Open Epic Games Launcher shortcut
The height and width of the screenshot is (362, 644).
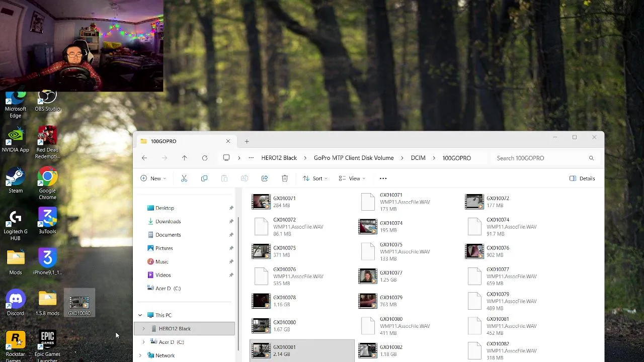[x=47, y=346]
